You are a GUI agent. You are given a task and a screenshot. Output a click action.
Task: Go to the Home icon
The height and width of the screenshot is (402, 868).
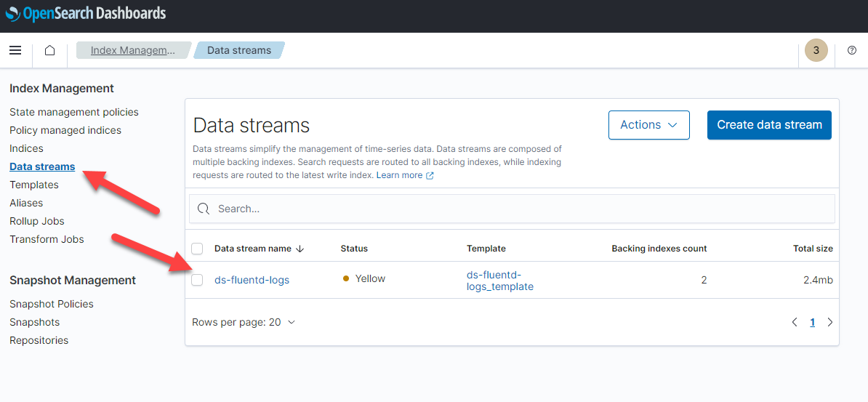coord(49,50)
